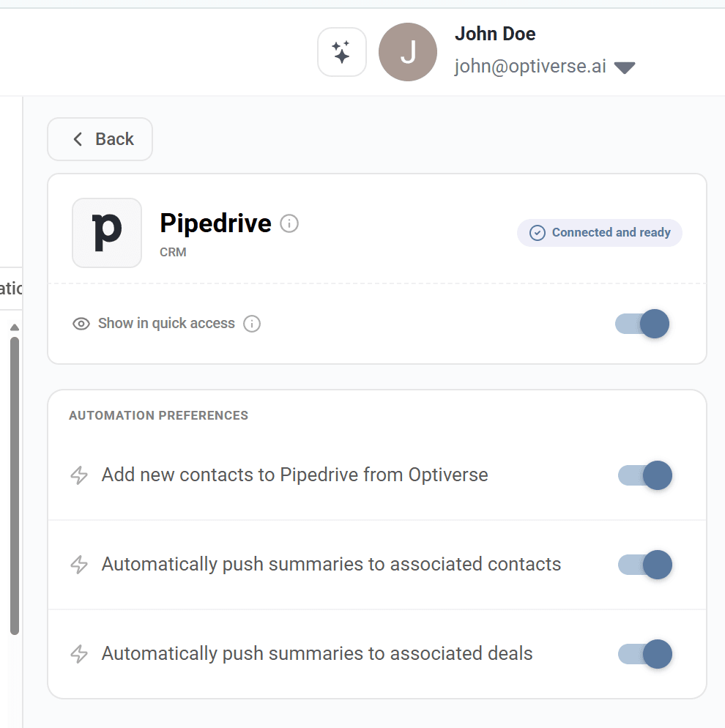725x728 pixels.
Task: Click the left panel scroll up arrow
Action: point(15,327)
